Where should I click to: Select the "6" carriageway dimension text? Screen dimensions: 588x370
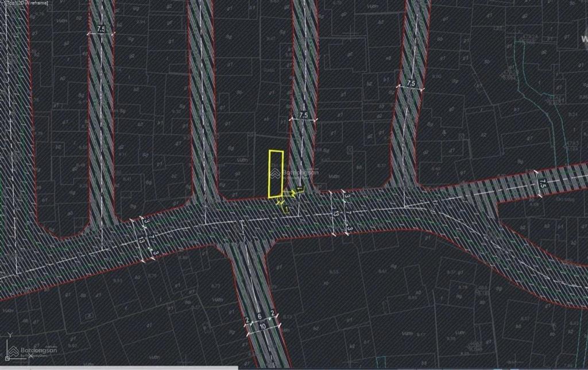(x=260, y=317)
